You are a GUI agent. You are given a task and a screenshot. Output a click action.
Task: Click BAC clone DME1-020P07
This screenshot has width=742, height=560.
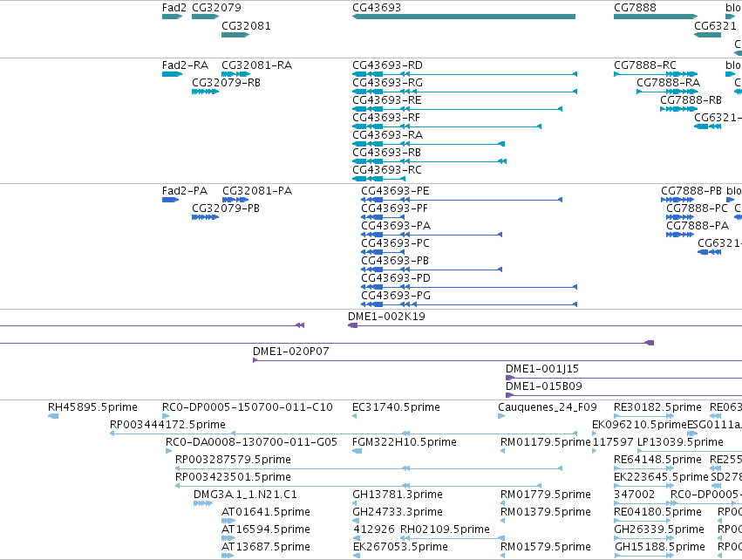pyautogui.click(x=497, y=361)
